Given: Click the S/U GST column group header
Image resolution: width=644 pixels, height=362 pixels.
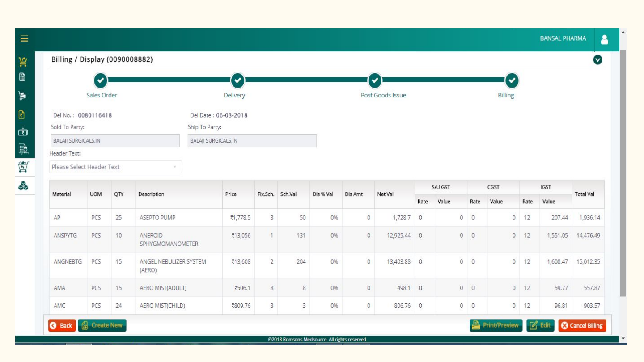Looking at the screenshot, I should point(441,187).
